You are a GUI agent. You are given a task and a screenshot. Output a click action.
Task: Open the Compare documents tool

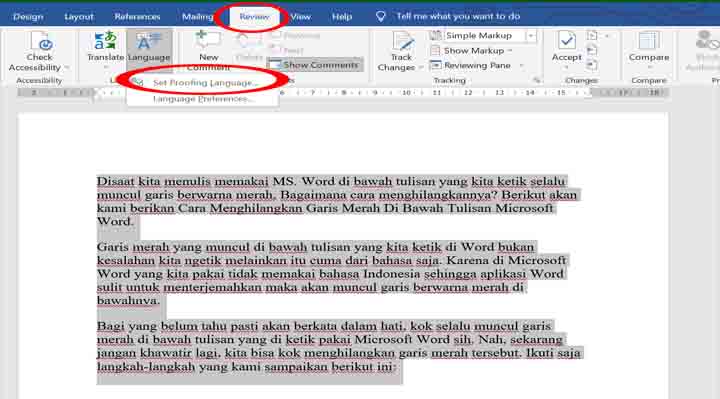click(x=649, y=45)
